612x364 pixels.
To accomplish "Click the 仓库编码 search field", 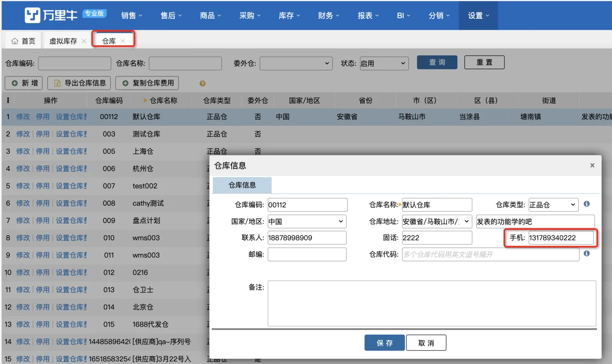I will [75, 63].
